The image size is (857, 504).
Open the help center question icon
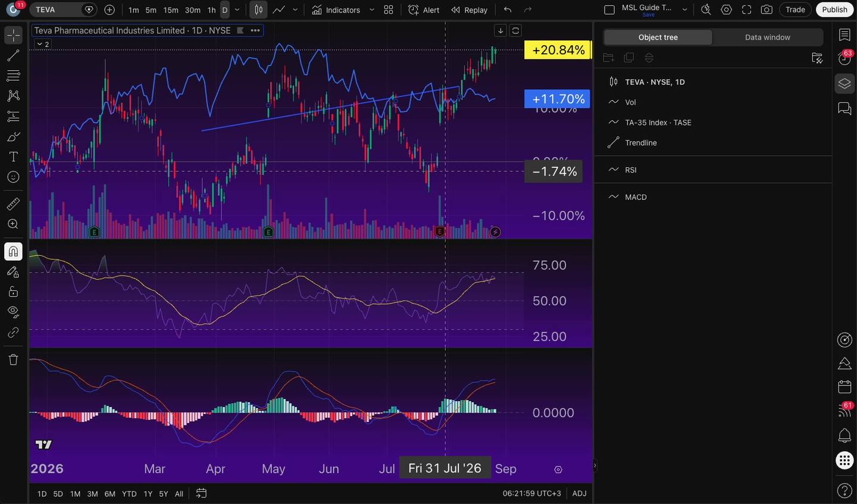(845, 490)
